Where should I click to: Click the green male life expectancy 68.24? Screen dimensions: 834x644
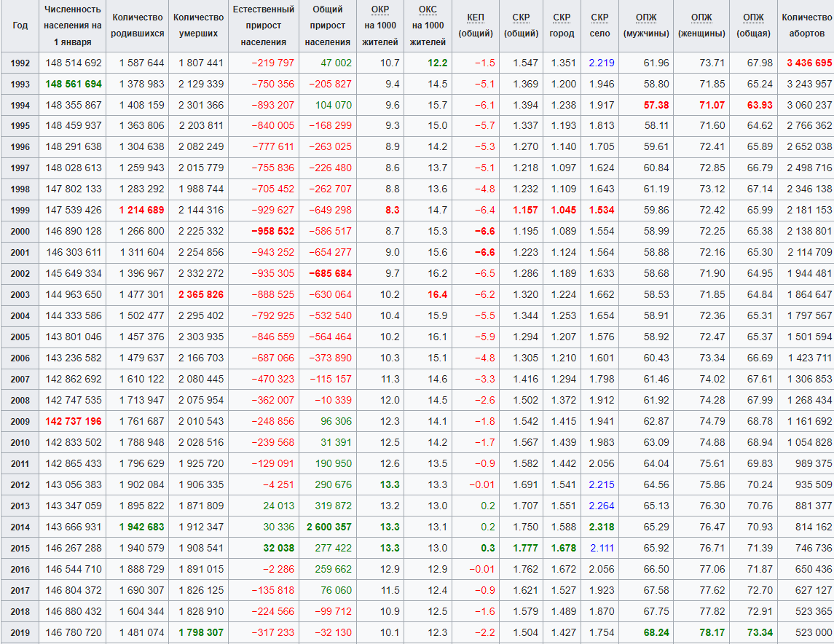click(656, 633)
